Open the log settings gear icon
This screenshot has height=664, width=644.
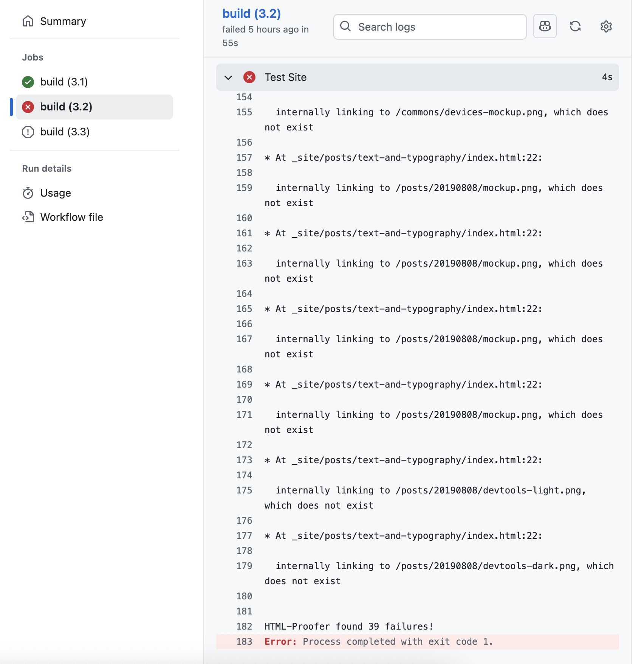[x=606, y=26]
